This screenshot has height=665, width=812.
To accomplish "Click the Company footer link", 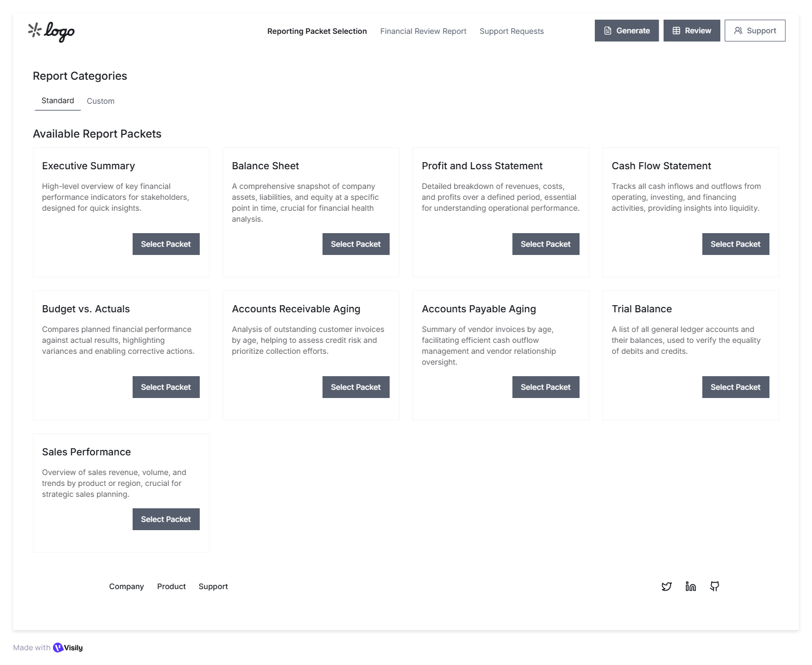I will [126, 586].
